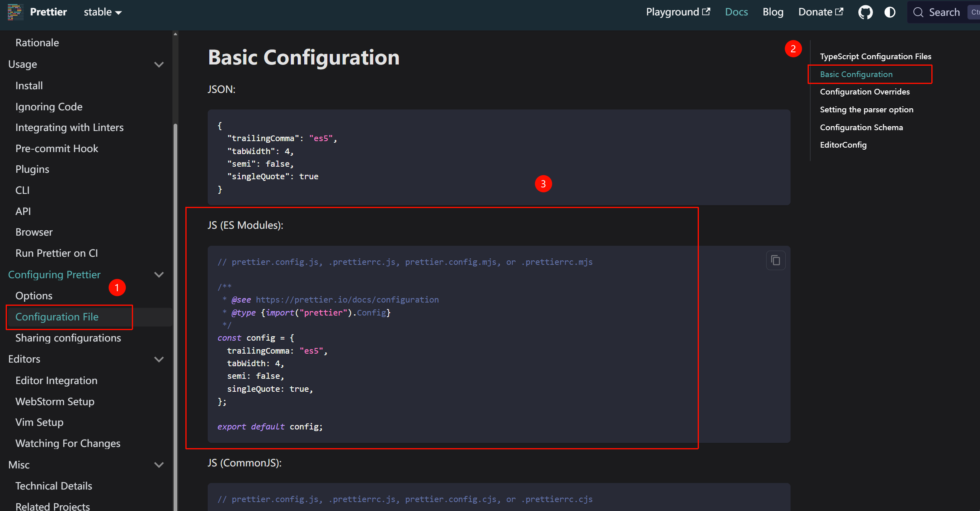Toggle dark and light theme
Screen dimensions: 980x511
coord(890,12)
